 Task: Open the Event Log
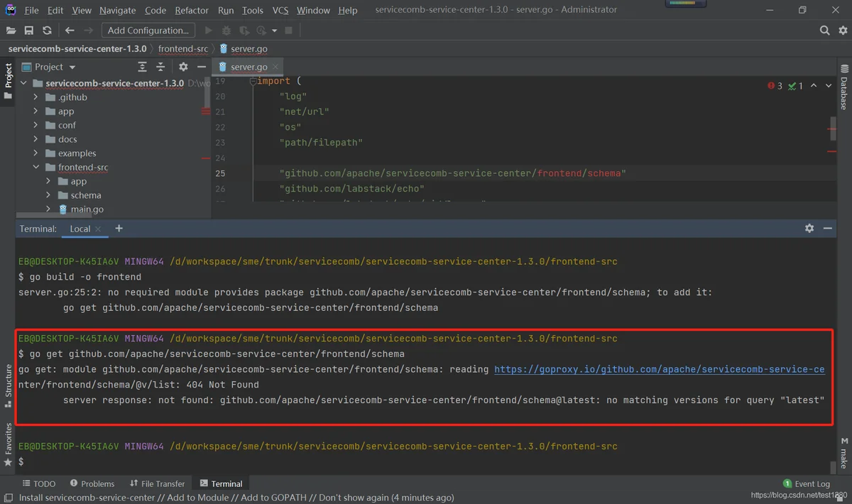pos(807,483)
